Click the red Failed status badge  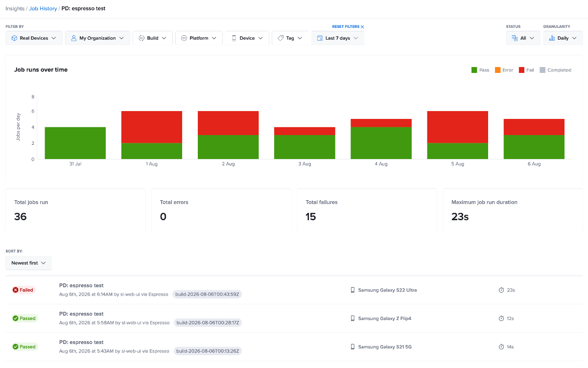click(23, 290)
